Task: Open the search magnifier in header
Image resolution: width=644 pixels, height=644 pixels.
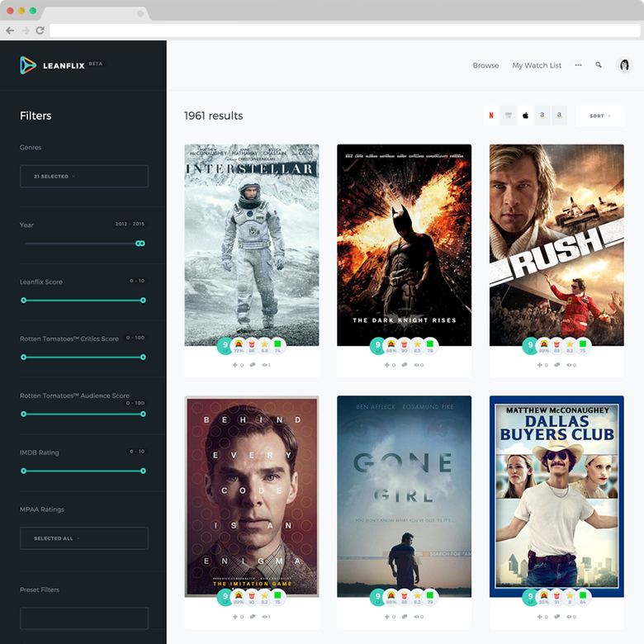Action: [x=599, y=65]
